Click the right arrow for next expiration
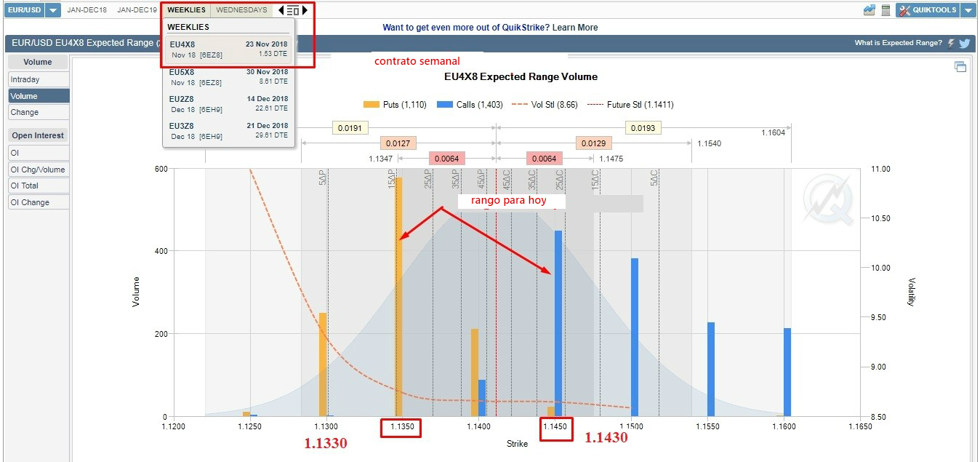Screen dimensions: 980x462 pyautogui.click(x=305, y=10)
